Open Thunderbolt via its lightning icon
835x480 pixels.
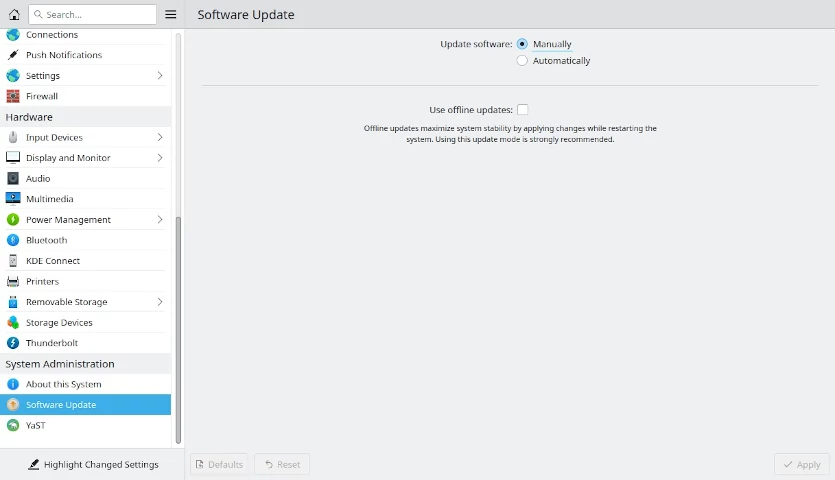(x=13, y=343)
